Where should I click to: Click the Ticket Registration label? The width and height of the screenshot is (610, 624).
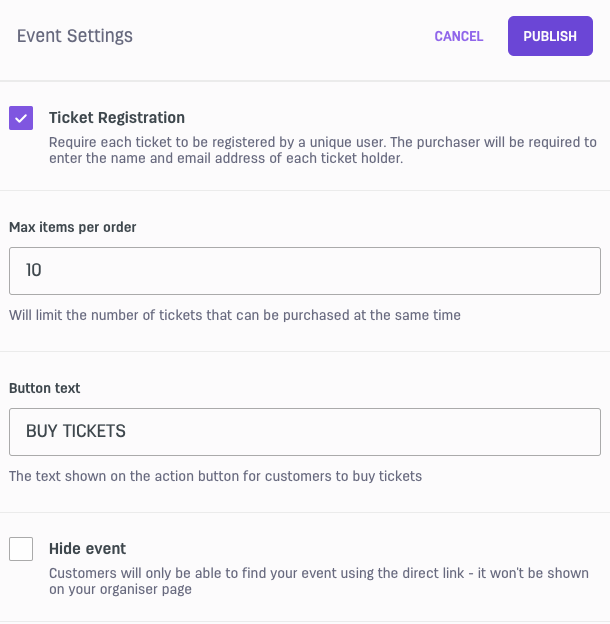117,118
